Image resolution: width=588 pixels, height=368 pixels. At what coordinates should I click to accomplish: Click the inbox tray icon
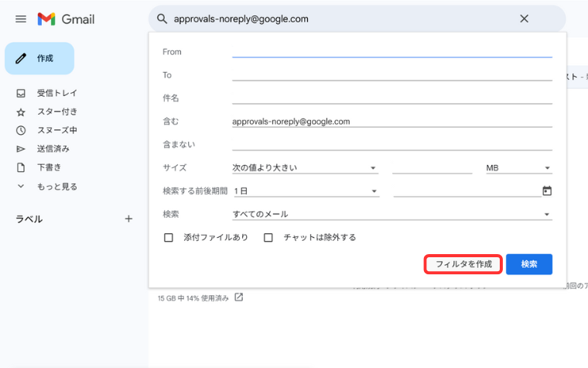tap(21, 93)
